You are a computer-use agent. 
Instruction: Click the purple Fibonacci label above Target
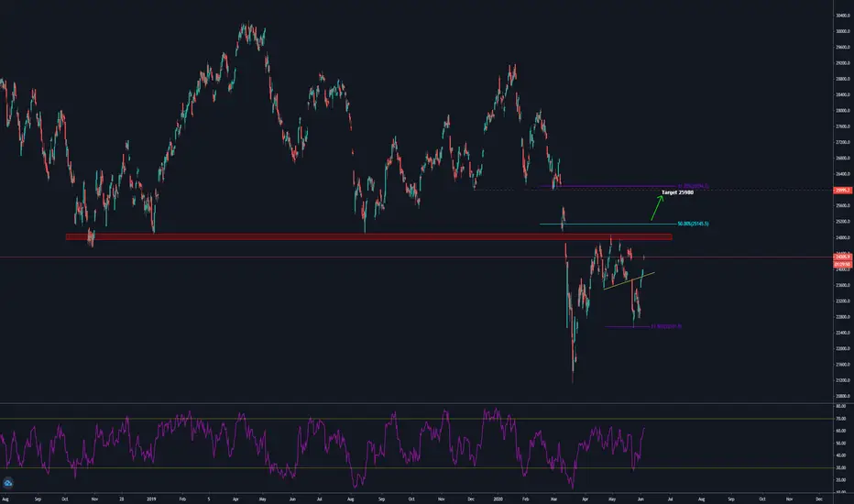point(693,186)
